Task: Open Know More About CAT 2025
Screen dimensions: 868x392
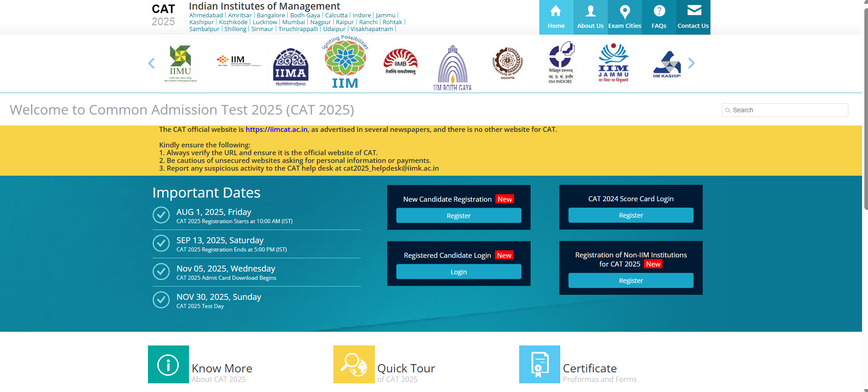Action: (x=222, y=373)
